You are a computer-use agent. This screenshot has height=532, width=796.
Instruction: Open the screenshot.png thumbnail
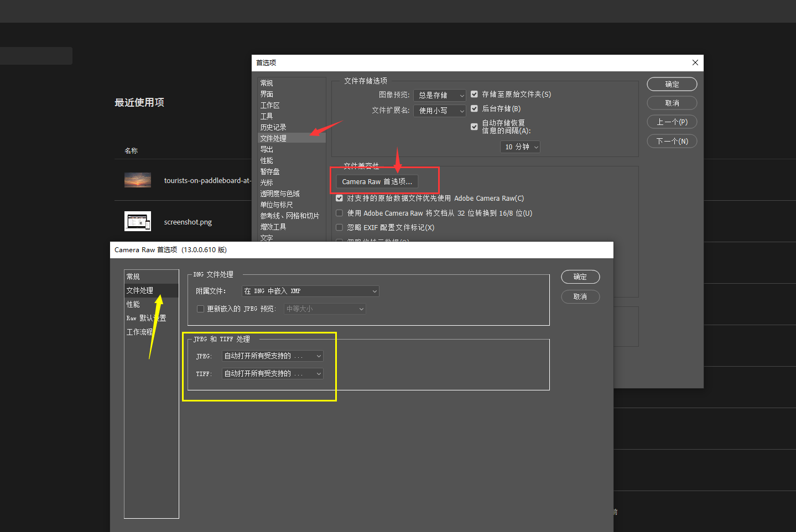coord(138,221)
